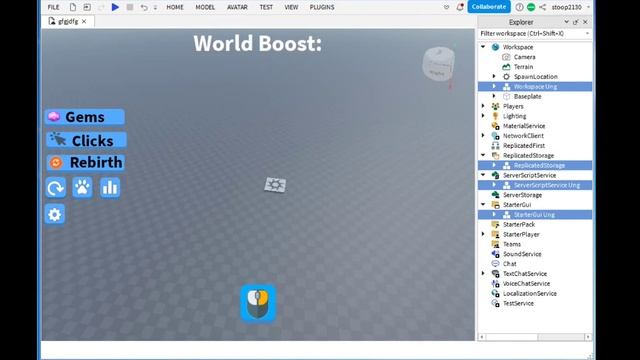This screenshot has height=360, width=640.
Task: Open the FILE menu
Action: tap(53, 7)
